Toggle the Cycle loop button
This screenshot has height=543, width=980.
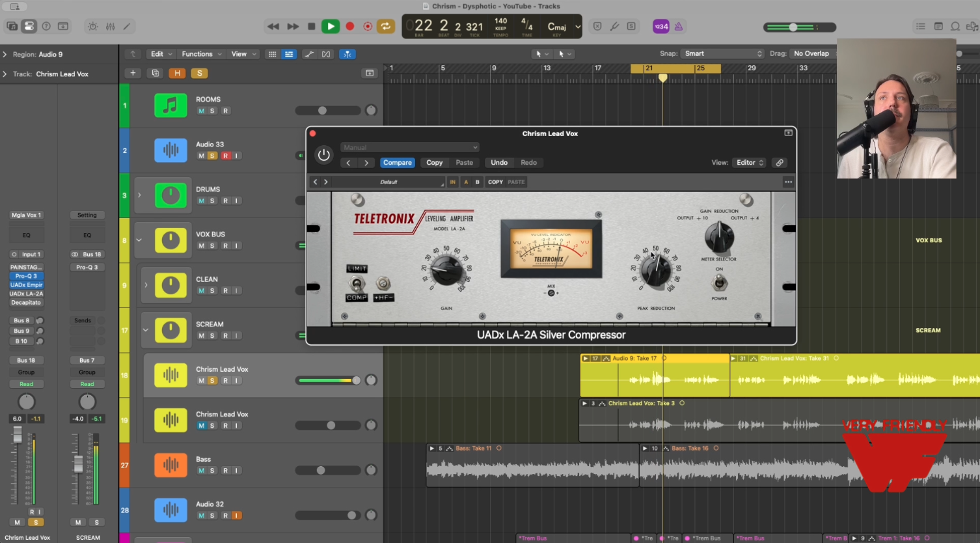386,27
